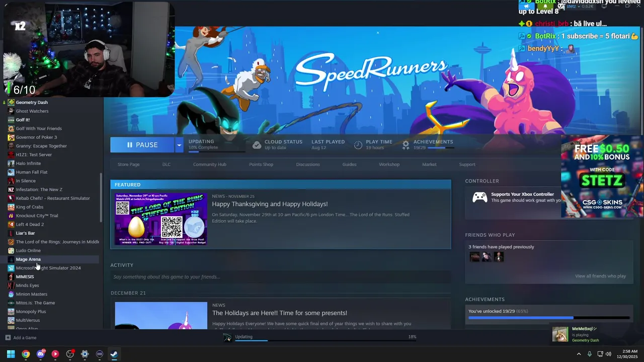The height and width of the screenshot is (362, 644).
Task: Open the Guides tab
Action: pos(349,164)
